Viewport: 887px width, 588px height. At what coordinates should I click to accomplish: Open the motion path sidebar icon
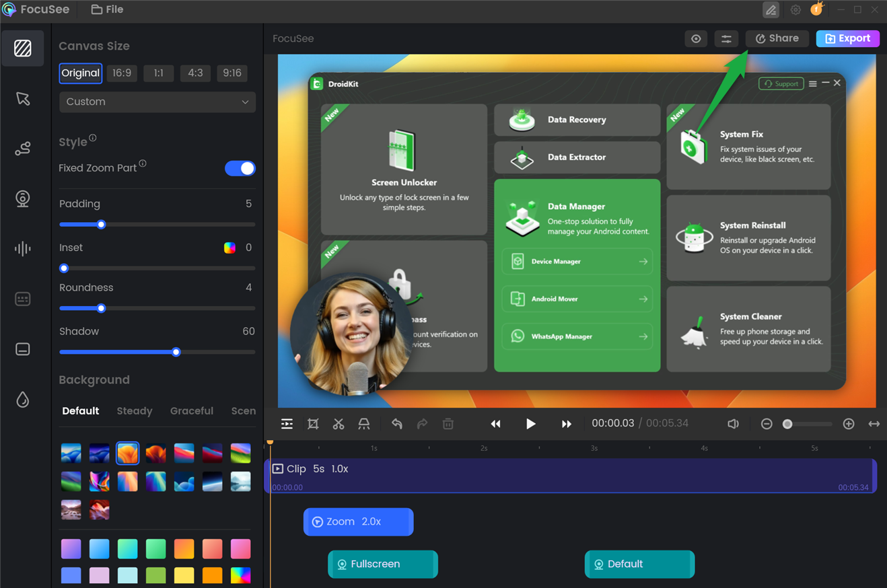[23, 149]
